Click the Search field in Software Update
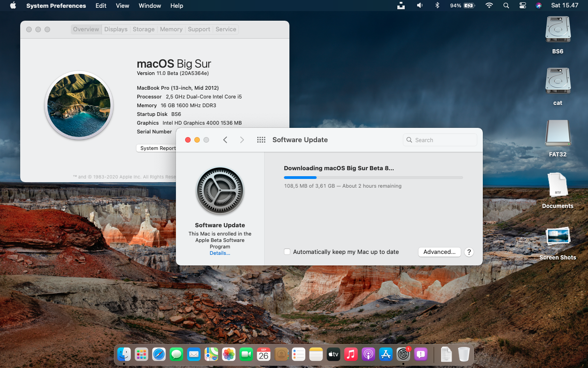This screenshot has height=368, width=588. (x=440, y=140)
